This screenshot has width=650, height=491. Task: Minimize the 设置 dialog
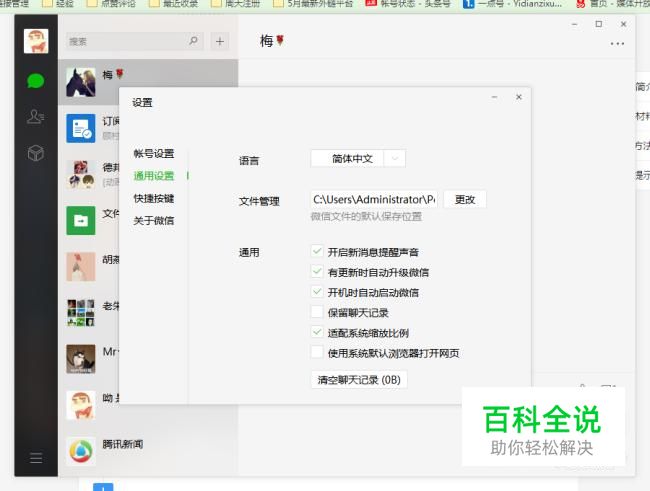[494, 97]
